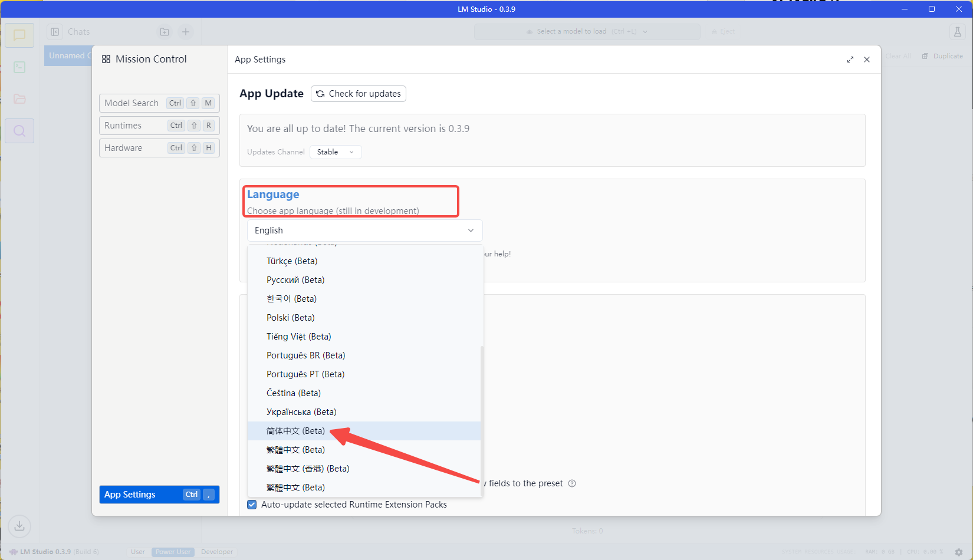
Task: Choose Tiếng Việt (Beta) language
Action: pos(364,337)
